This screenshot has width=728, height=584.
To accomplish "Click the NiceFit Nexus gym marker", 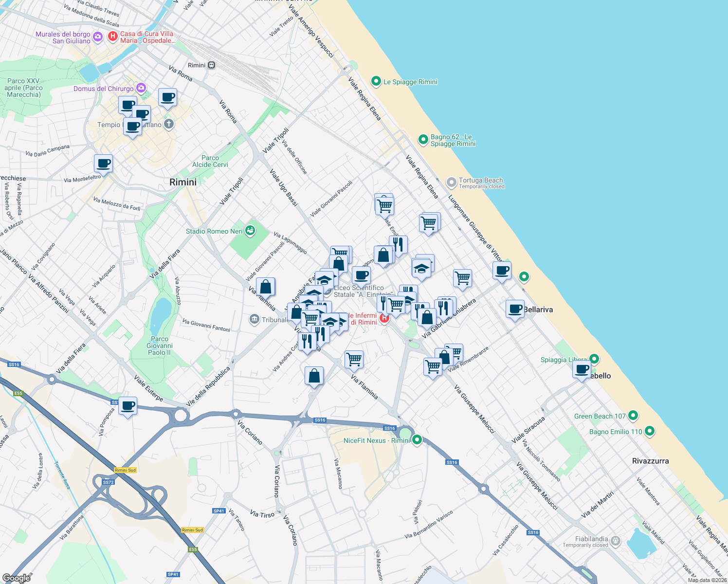I will [417, 439].
